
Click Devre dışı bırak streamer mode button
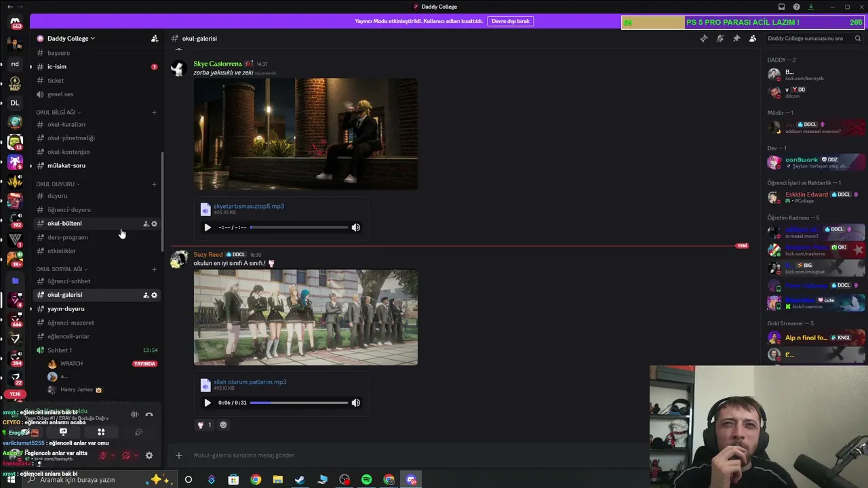(510, 22)
